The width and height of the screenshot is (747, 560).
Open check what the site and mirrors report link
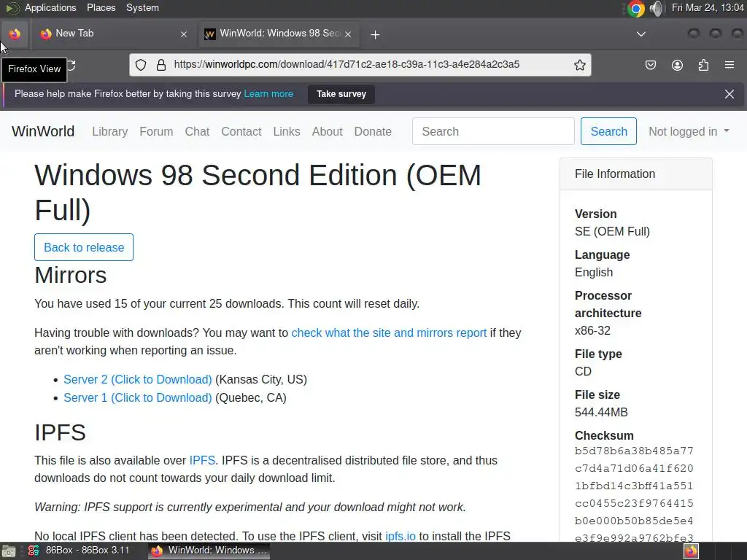point(390,332)
